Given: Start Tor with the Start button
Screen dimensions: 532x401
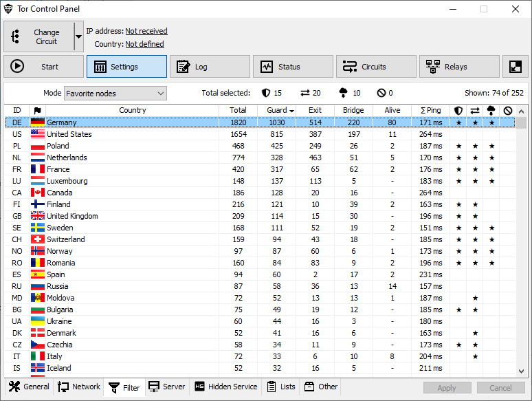Looking at the screenshot, I should click(x=43, y=67).
